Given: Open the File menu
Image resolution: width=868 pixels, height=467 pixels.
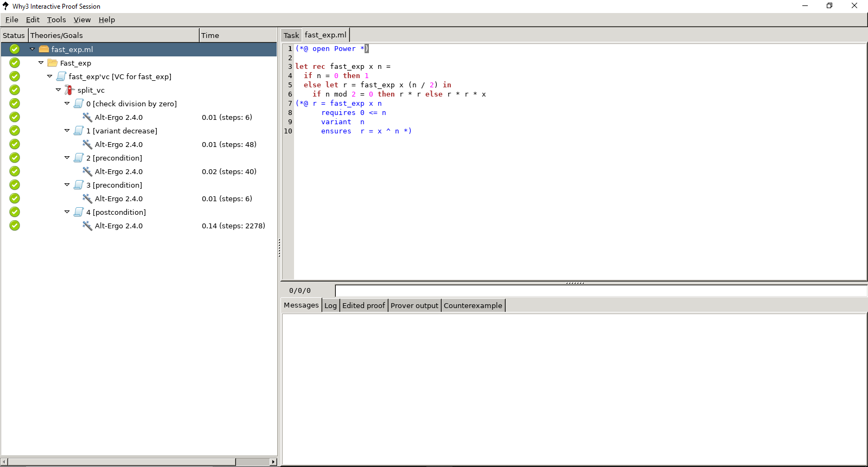Looking at the screenshot, I should coord(12,20).
